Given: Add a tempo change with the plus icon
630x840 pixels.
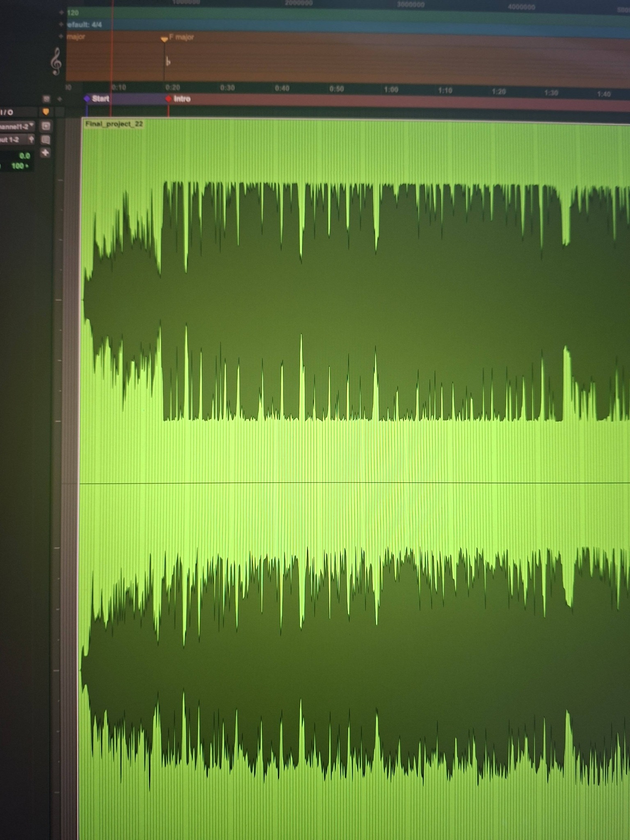Looking at the screenshot, I should click(62, 13).
